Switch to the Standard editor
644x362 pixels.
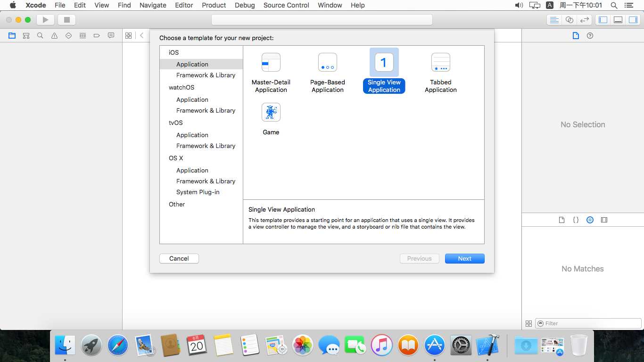click(x=554, y=20)
